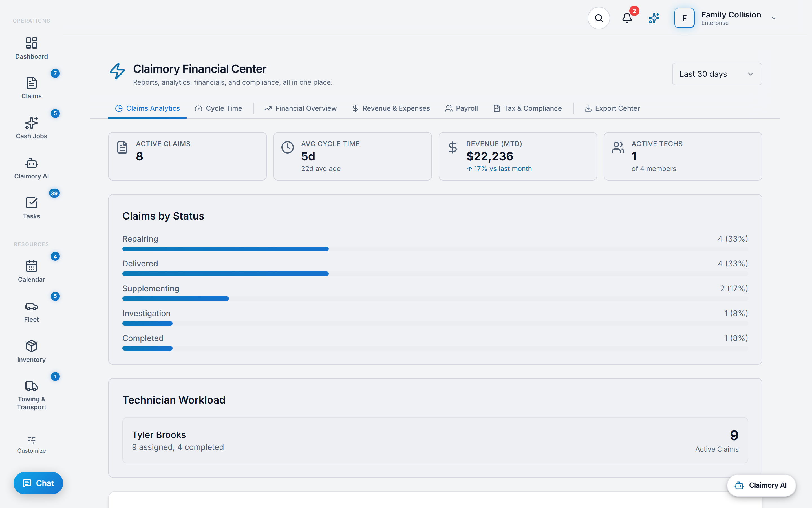Select the Claims Analytics tab

click(x=147, y=108)
